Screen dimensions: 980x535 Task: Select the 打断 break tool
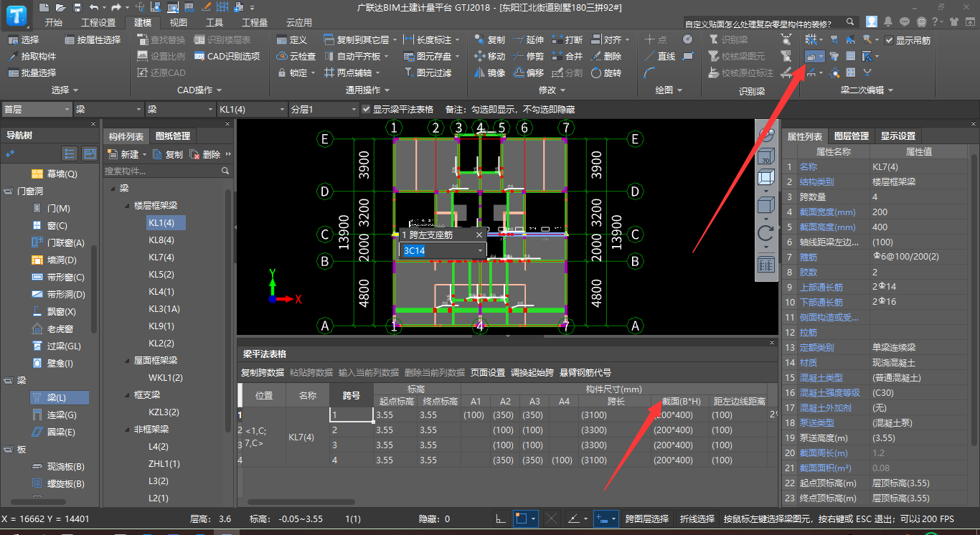[x=567, y=39]
